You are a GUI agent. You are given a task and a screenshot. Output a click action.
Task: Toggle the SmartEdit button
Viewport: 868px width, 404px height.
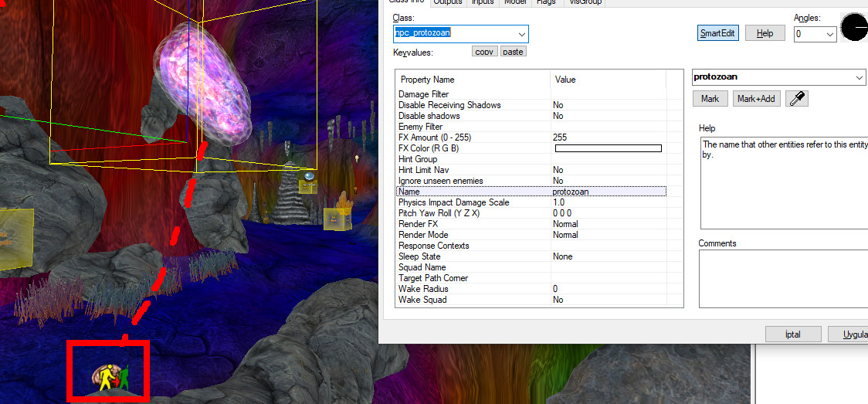click(x=717, y=33)
